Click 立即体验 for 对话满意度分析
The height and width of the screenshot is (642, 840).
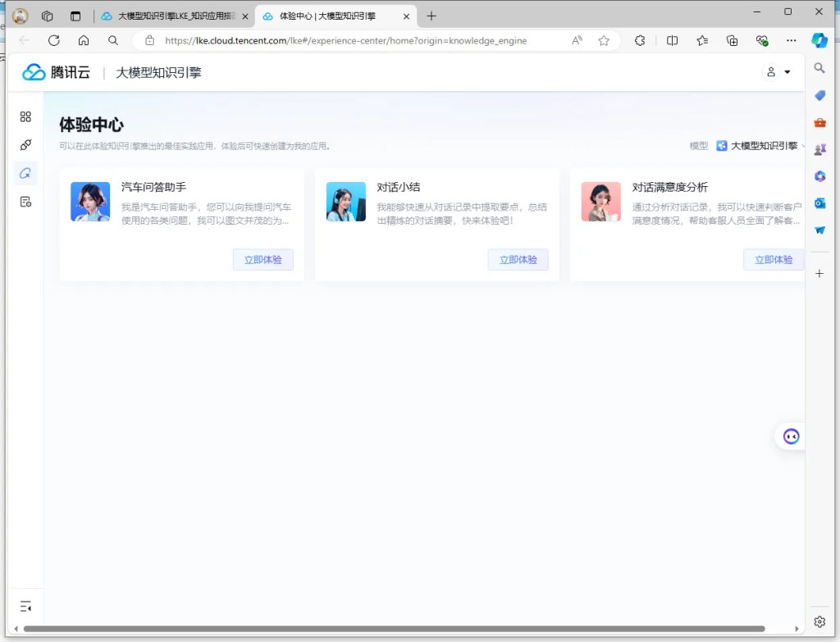[x=773, y=260]
